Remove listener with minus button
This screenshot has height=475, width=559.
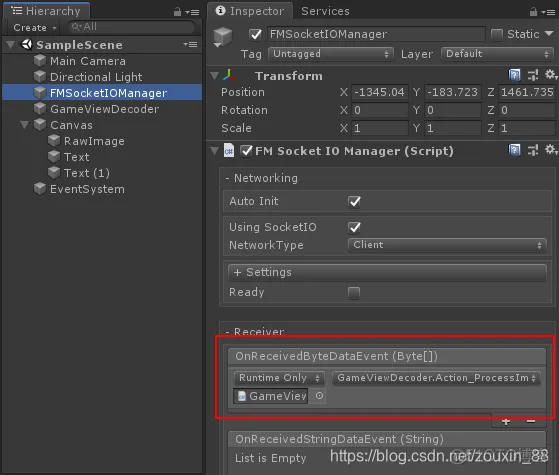coord(531,422)
